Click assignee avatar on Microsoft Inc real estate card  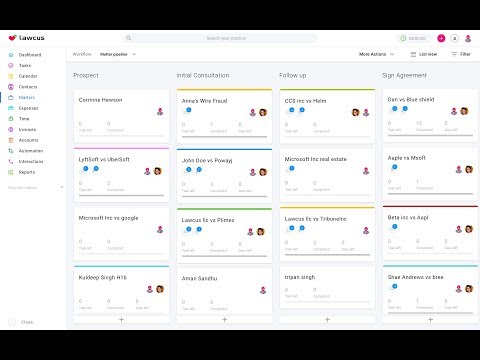coord(366,171)
